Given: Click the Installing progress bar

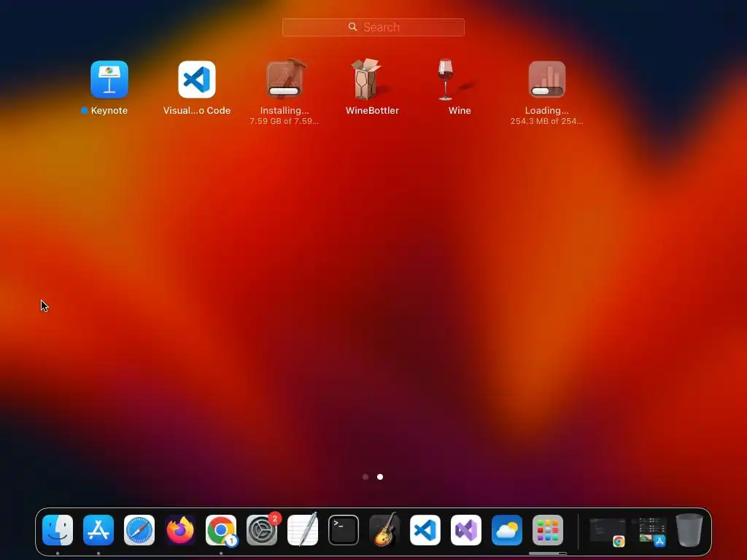Looking at the screenshot, I should (284, 91).
